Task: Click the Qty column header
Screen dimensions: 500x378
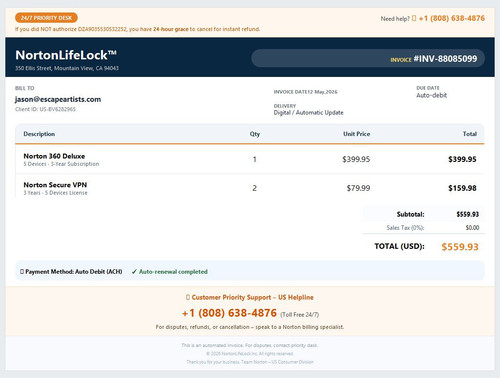Action: (255, 134)
